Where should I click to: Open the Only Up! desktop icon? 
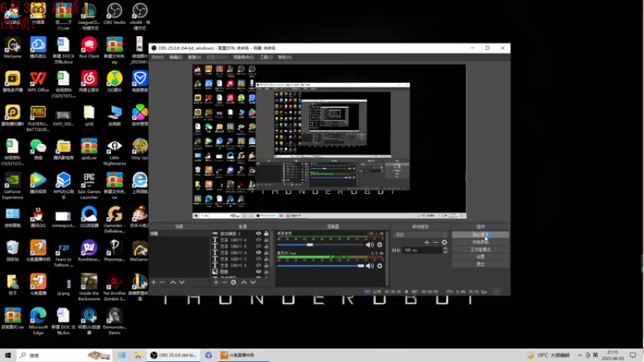pyautogui.click(x=139, y=150)
